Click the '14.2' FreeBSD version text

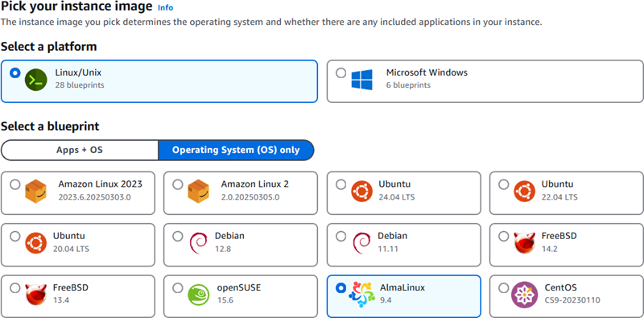549,249
